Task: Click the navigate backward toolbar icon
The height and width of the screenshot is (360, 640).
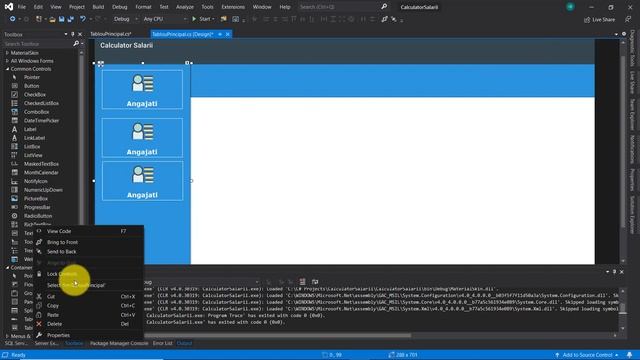Action: pyautogui.click(x=12, y=19)
